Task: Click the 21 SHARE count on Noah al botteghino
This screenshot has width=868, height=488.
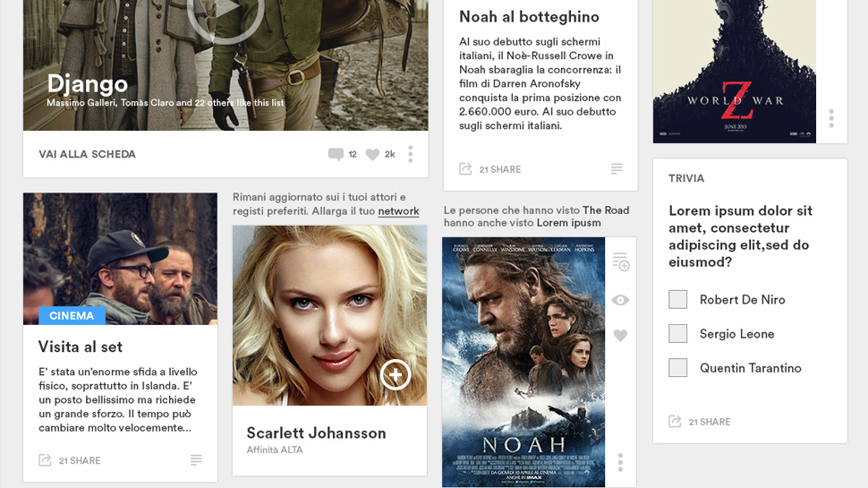Action: [500, 169]
